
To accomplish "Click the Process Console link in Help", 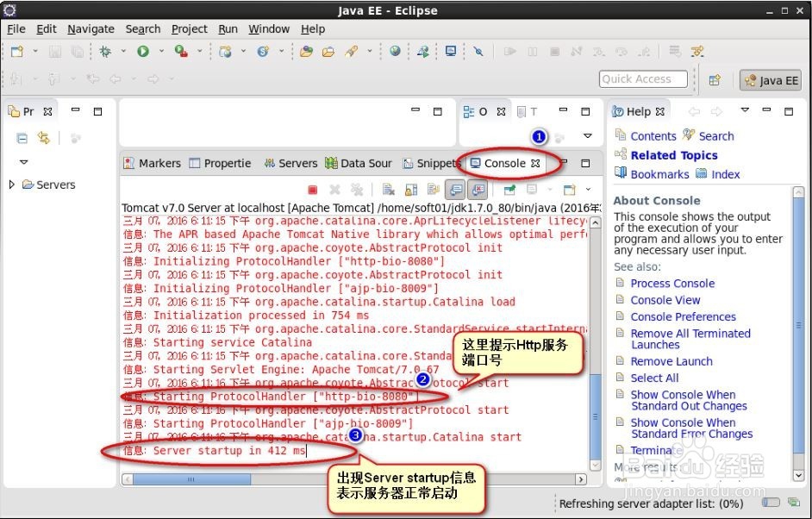I will coord(672,283).
